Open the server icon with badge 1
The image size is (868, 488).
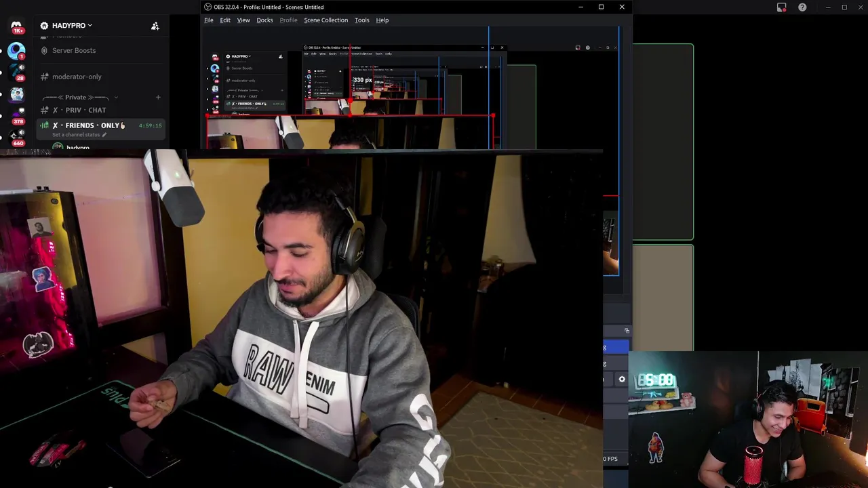16,50
